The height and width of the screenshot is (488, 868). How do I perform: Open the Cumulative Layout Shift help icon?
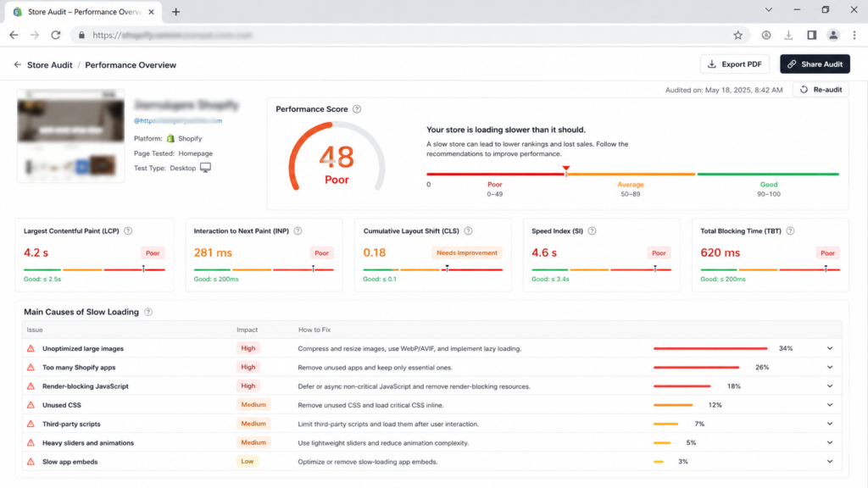click(x=468, y=230)
